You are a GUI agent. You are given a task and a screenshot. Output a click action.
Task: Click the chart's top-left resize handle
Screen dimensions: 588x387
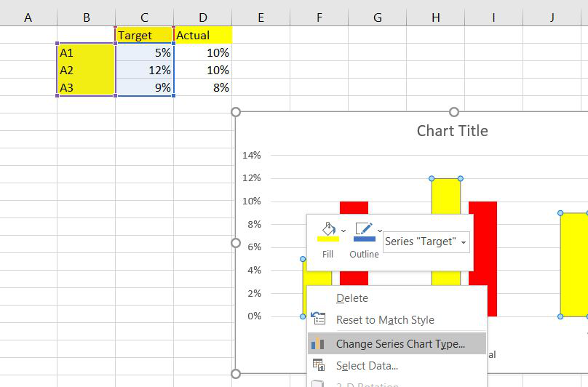click(235, 112)
